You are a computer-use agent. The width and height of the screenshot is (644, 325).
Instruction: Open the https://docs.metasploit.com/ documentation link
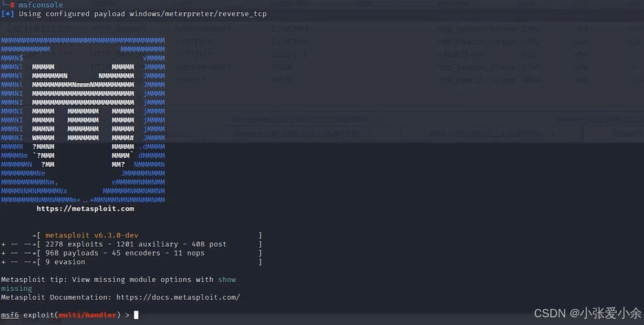click(x=178, y=297)
